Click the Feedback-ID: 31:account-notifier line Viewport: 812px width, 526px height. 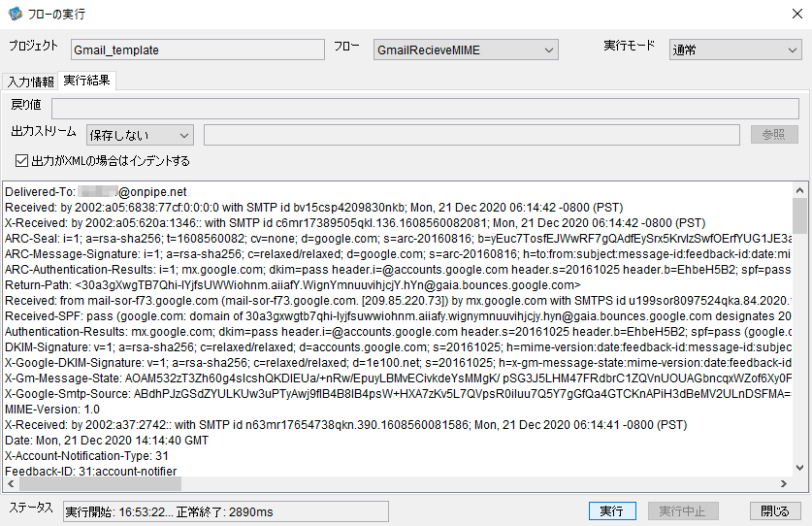pyautogui.click(x=90, y=472)
